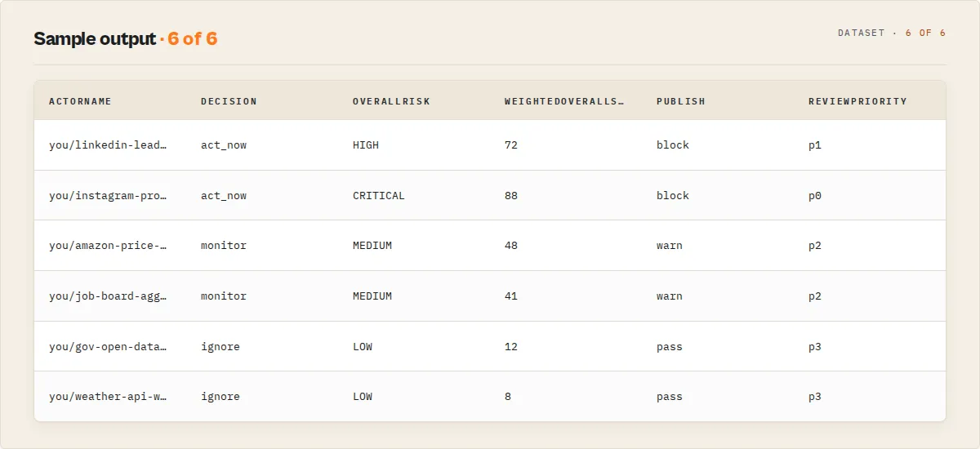
Task: Click block publish value in instagram row
Action: click(673, 196)
